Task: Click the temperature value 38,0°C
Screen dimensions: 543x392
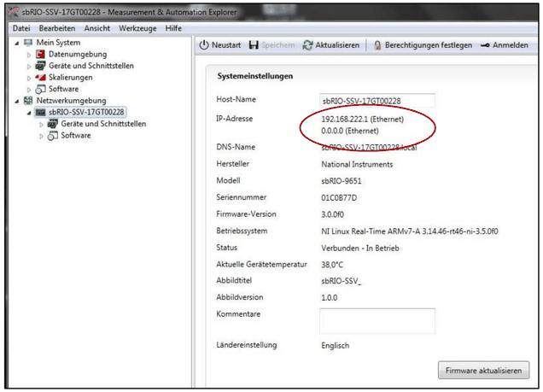Action: click(x=332, y=265)
